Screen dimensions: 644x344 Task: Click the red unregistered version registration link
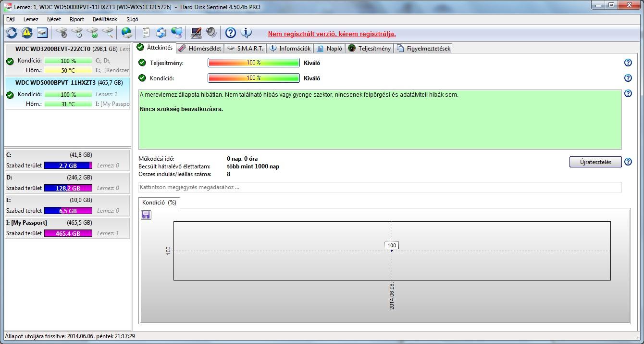pyautogui.click(x=332, y=34)
